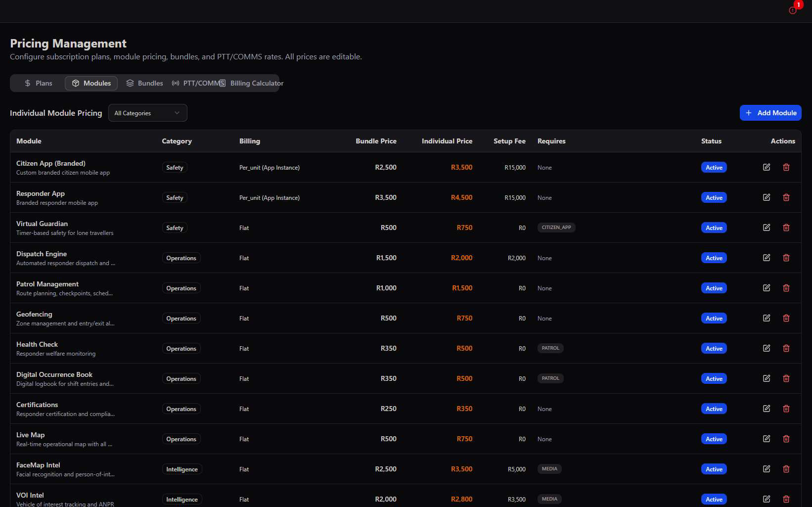Click the Module column header
Viewport: 812px width, 507px height.
pyautogui.click(x=29, y=141)
